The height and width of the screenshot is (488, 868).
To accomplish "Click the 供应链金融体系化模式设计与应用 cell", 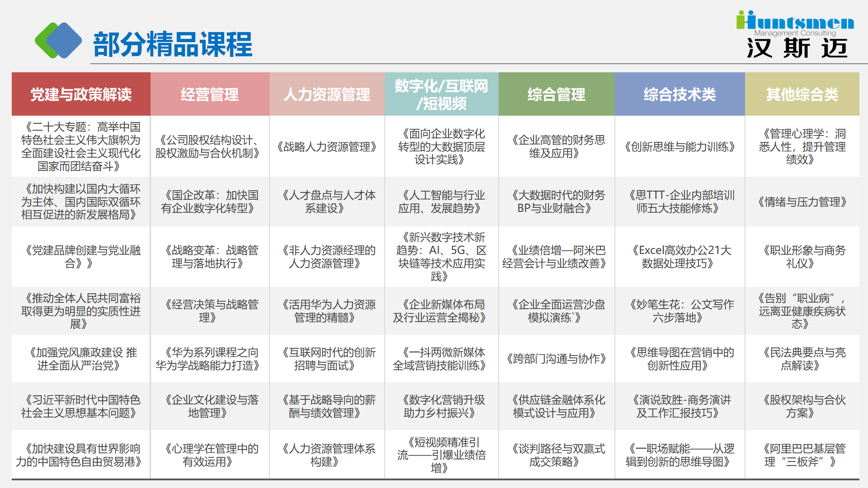I will [x=557, y=406].
